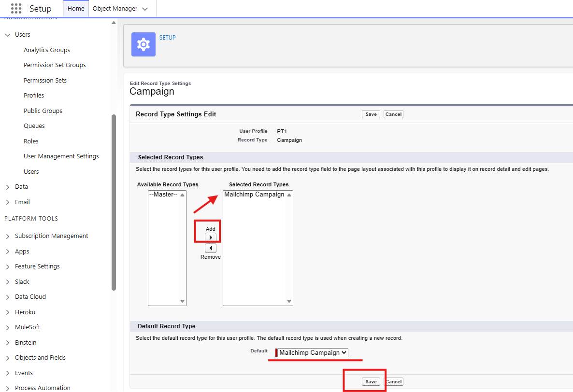Image resolution: width=573 pixels, height=392 pixels.
Task: Expand Subscription Management
Action: [8, 236]
